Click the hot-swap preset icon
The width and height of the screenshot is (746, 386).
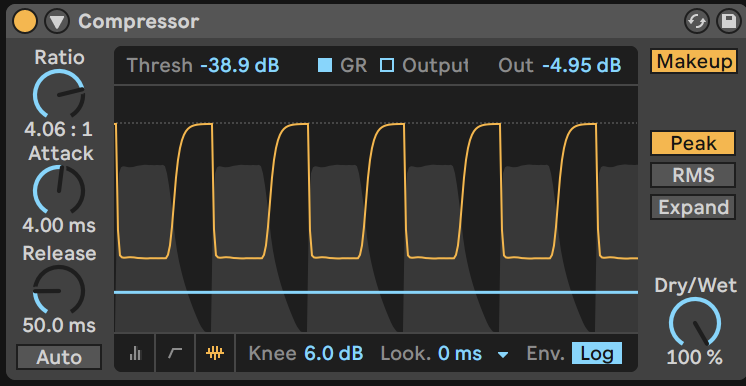697,21
